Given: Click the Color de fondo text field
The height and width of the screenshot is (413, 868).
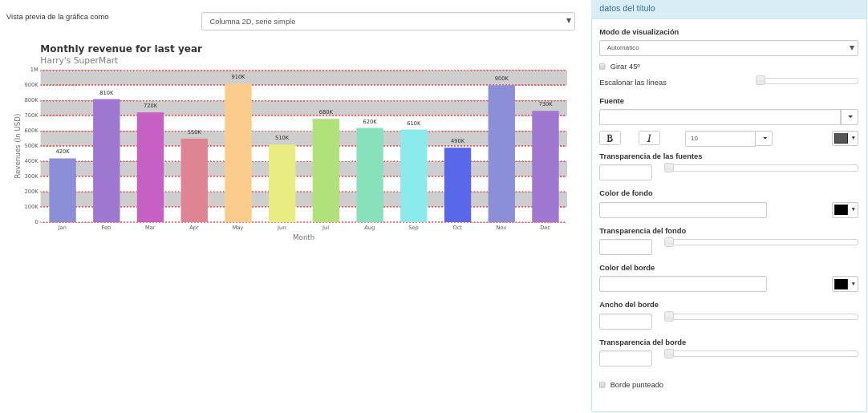Looking at the screenshot, I should (x=683, y=210).
